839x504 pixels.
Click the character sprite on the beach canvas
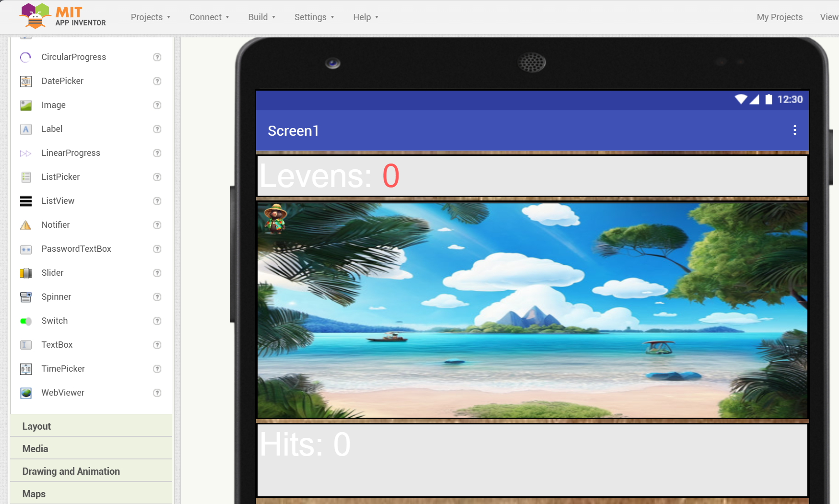point(275,219)
